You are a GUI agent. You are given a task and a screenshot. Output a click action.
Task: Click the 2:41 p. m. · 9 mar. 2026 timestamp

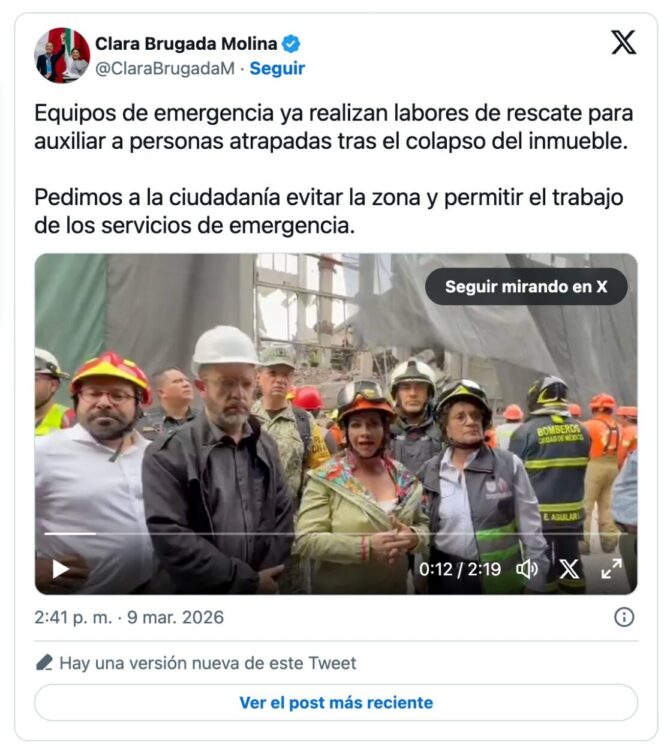tap(129, 618)
